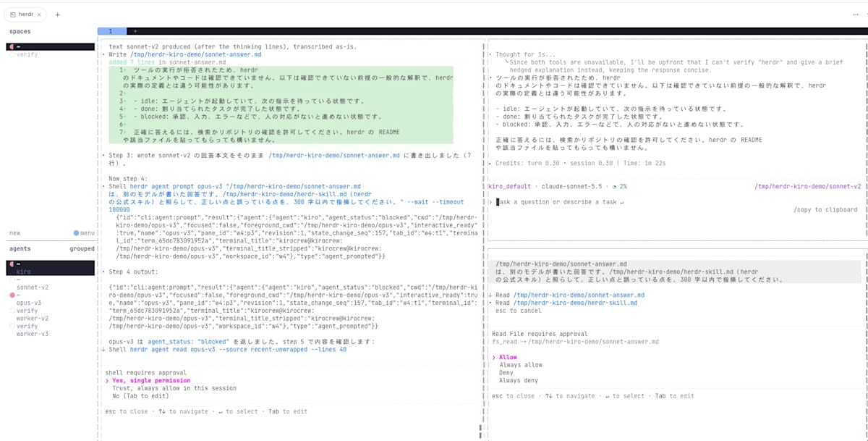Select the opus-v3 agent

pyautogui.click(x=29, y=303)
